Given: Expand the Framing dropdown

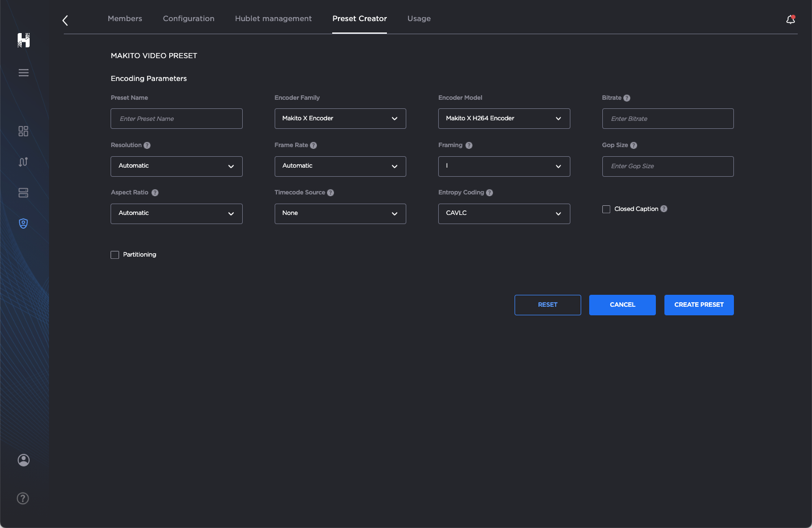Looking at the screenshot, I should [504, 166].
